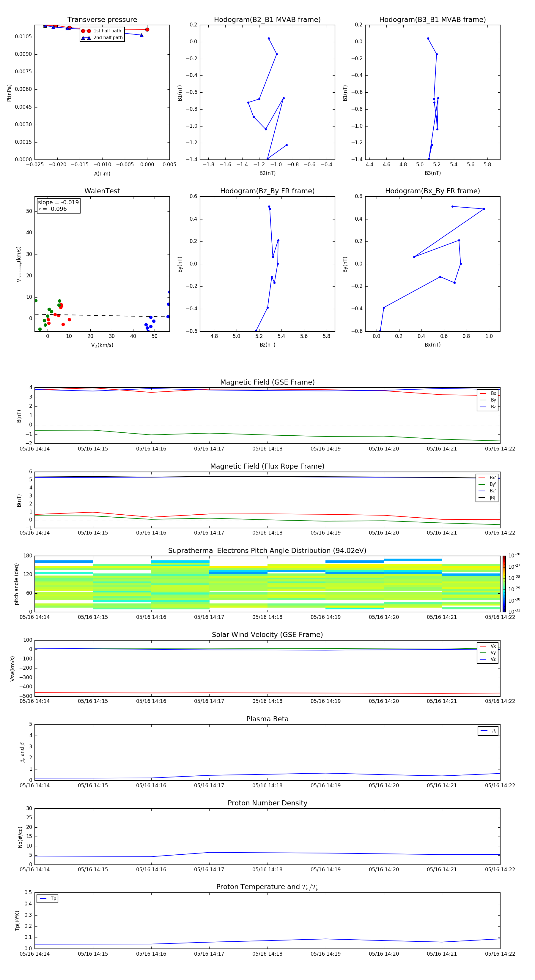Screen dimensions: 535x980
Task: Click the 'Bx' legend entry in GSE magnetic field
Action: [488, 393]
